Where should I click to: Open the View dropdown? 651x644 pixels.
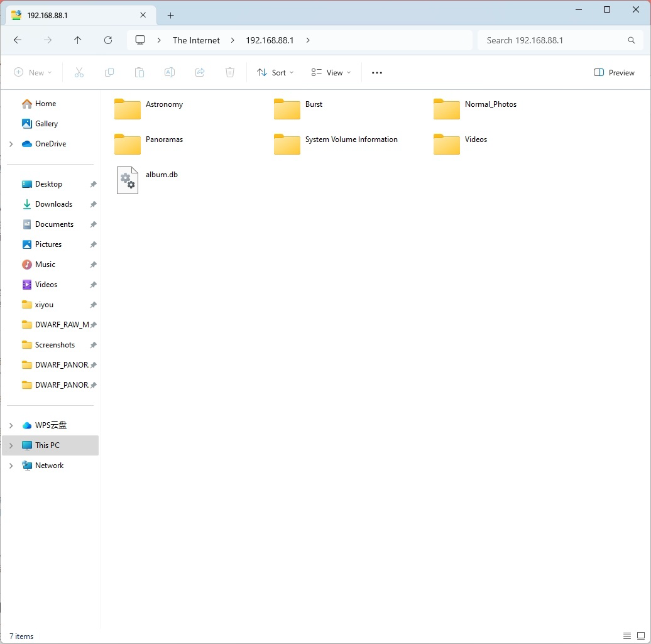pos(330,72)
